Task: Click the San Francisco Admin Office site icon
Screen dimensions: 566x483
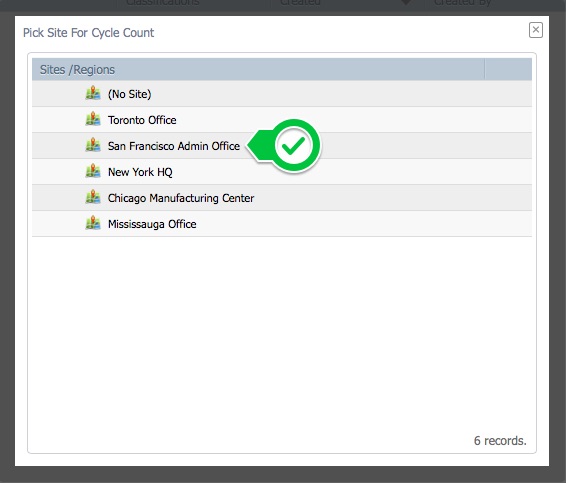Action: pos(93,145)
